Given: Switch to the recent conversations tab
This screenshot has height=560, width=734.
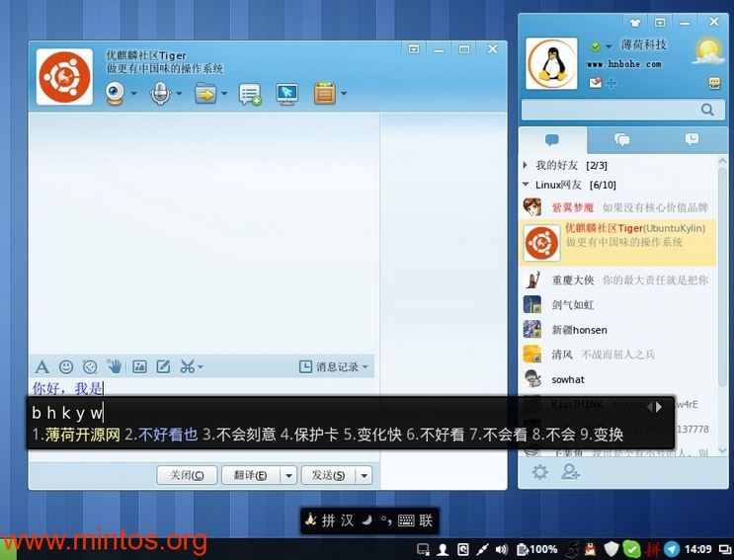Looking at the screenshot, I should pos(691,140).
